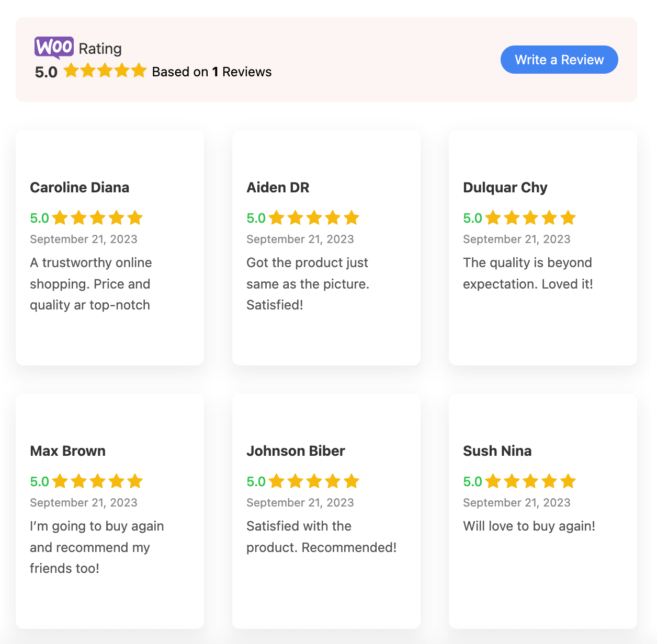Click the date on Dulquar Chy's review

(x=516, y=239)
